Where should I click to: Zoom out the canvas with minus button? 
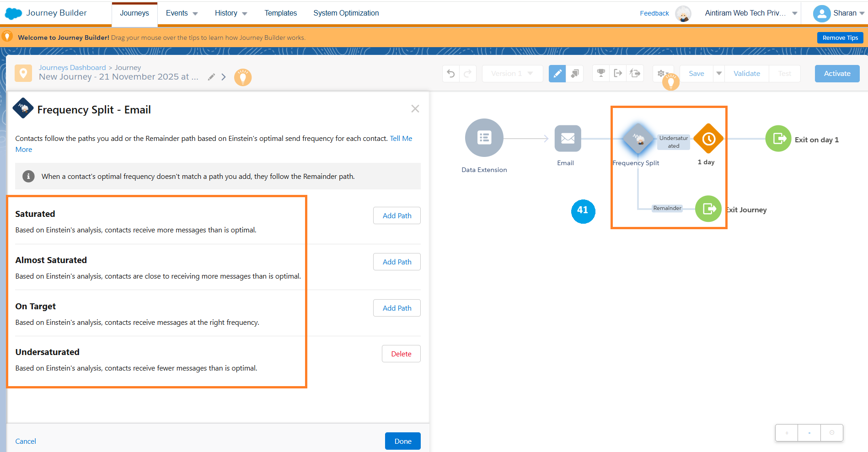(x=809, y=433)
